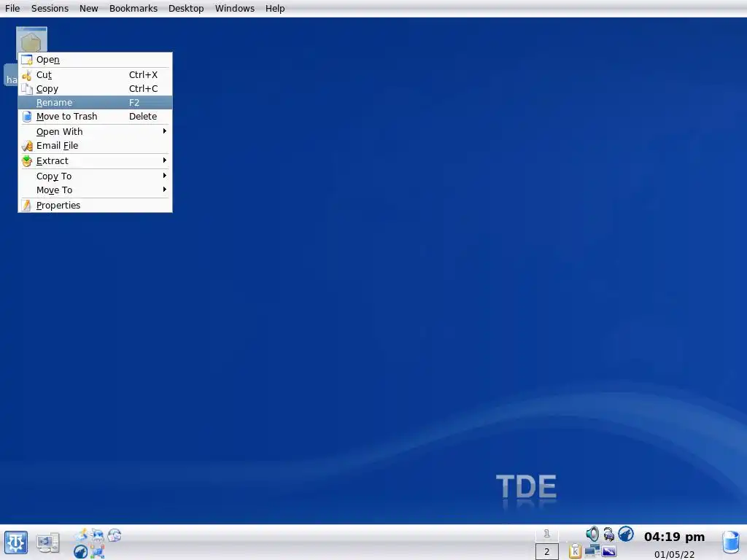Click the 01/05/22 date text
The height and width of the screenshot is (560, 747).
674,554
